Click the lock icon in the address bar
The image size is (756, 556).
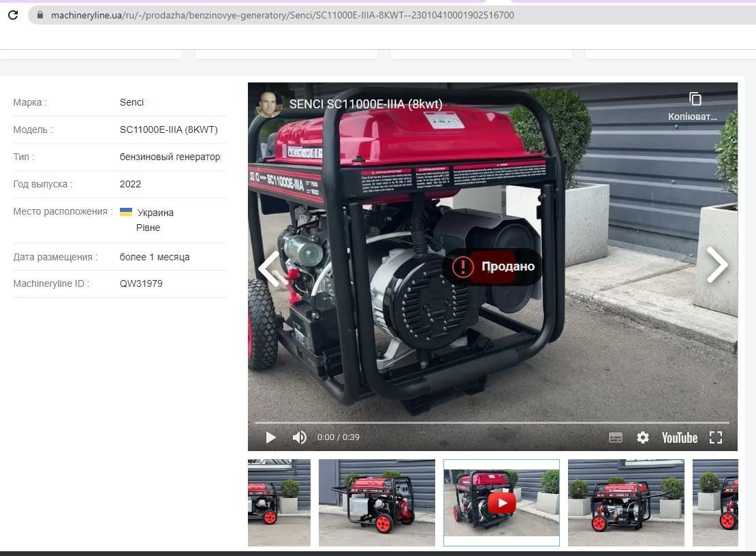[40, 15]
